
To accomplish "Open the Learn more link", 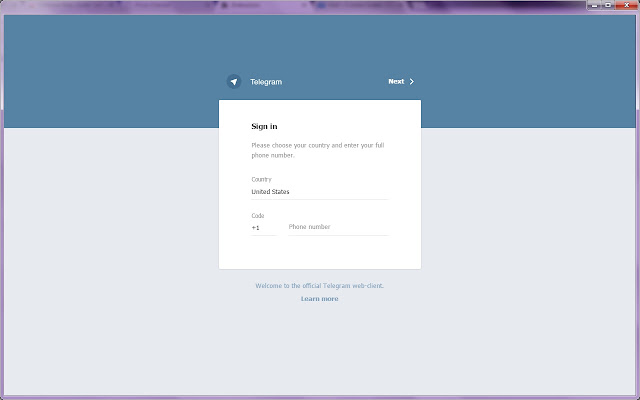I will click(319, 299).
